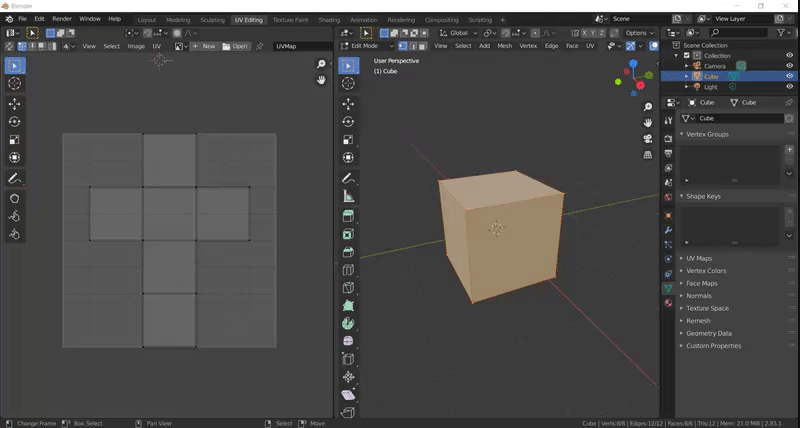
Task: Click the Cube mesh name field
Action: (x=736, y=118)
